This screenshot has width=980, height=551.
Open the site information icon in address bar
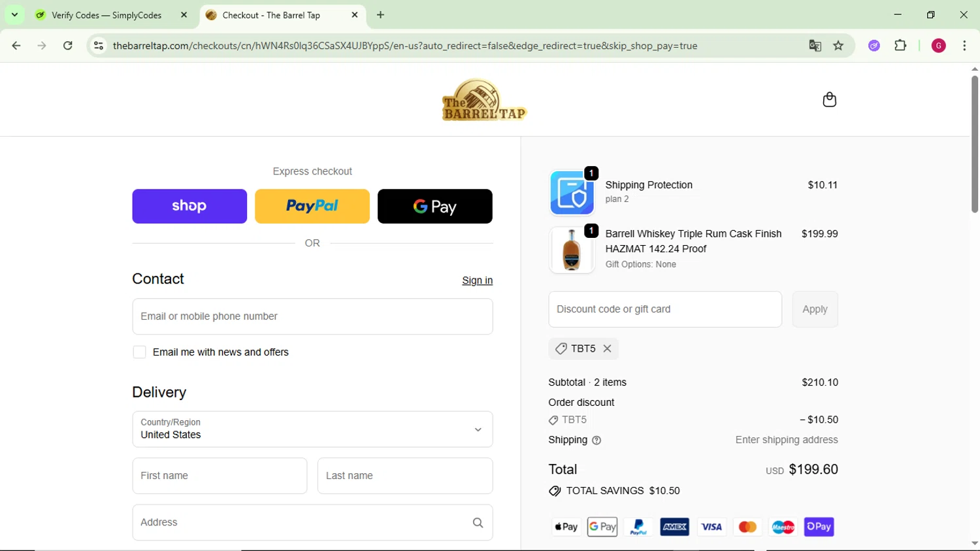pyautogui.click(x=99, y=46)
